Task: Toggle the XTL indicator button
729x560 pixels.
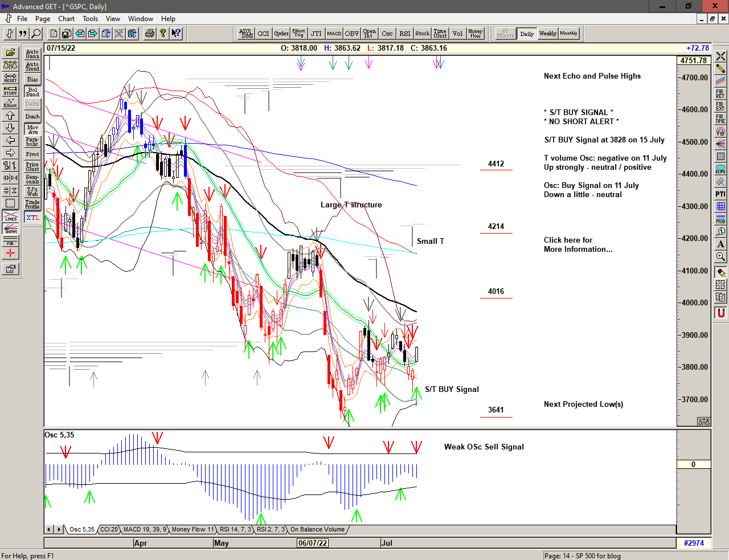Action: pos(32,218)
